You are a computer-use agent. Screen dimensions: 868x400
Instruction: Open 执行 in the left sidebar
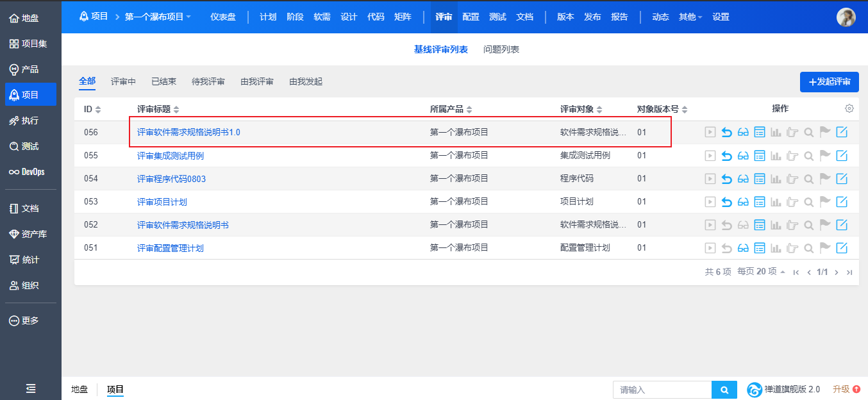(31, 121)
